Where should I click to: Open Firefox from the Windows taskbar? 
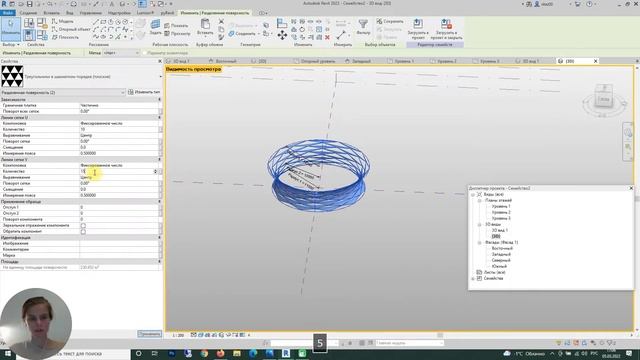[220, 353]
